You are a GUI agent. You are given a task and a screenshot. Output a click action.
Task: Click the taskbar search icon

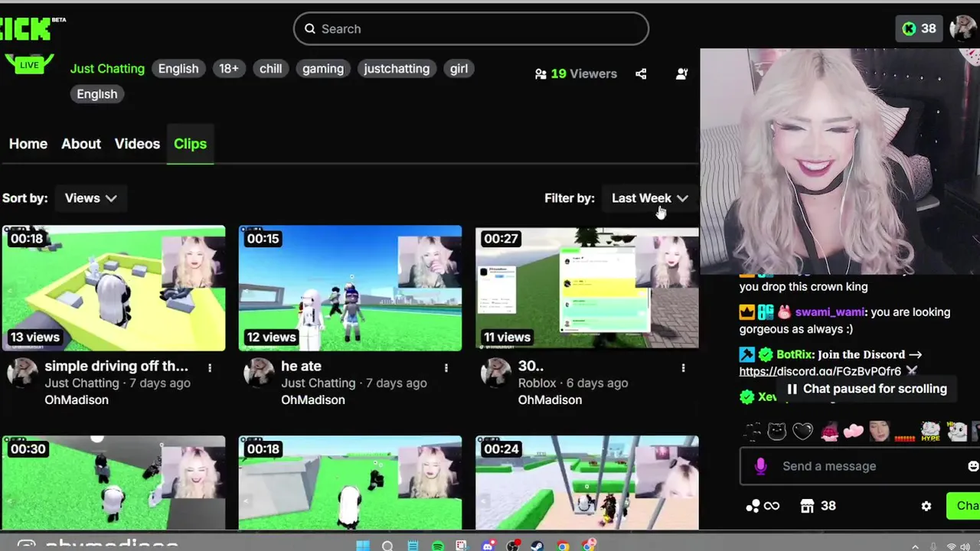coord(387,546)
